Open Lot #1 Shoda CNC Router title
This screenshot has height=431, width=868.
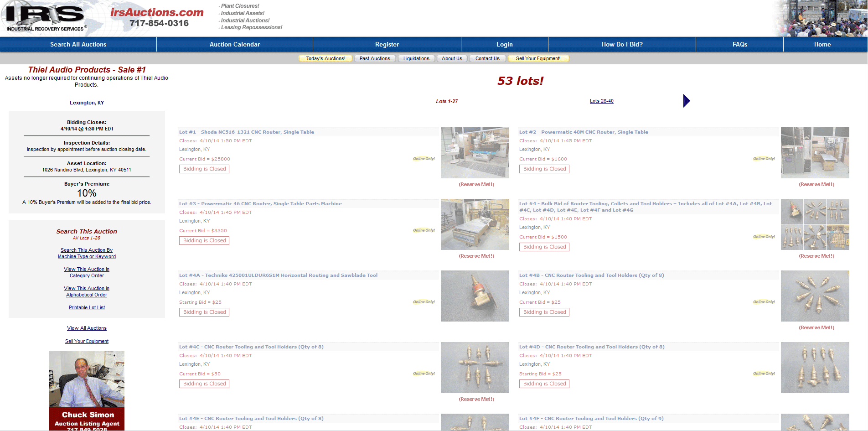pos(246,132)
